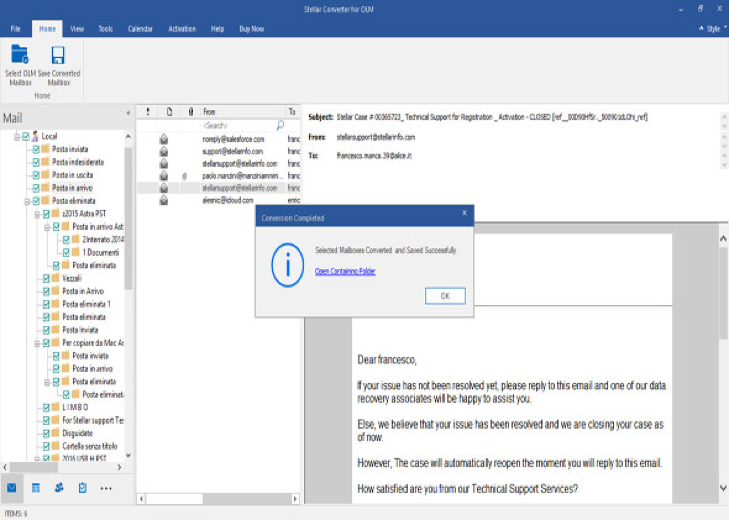This screenshot has width=729, height=520.
Task: Collapse the Local tree node
Action: pyautogui.click(x=17, y=137)
